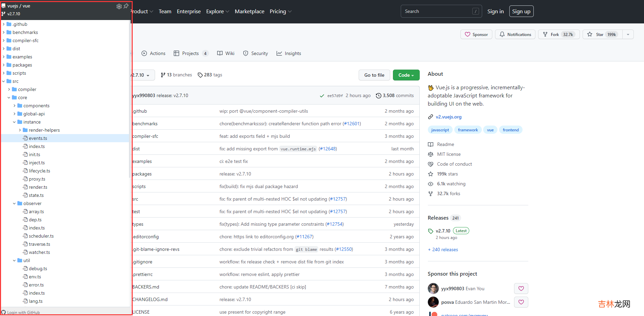Open the v2.vuejs.org link
Screen dimensions: 644x316
pyautogui.click(x=449, y=117)
